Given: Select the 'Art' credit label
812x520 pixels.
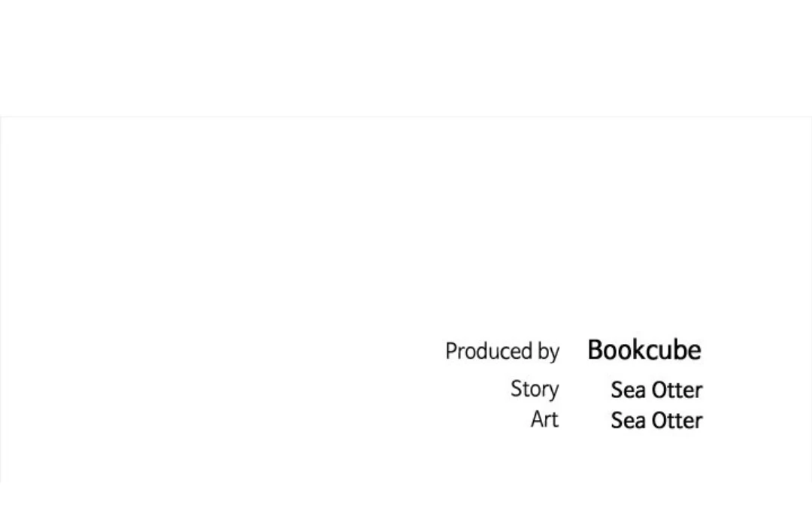Looking at the screenshot, I should (544, 419).
